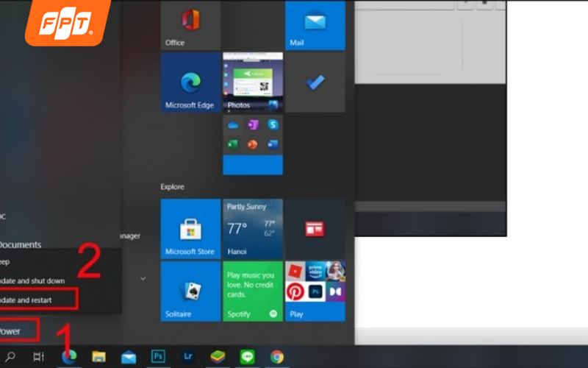This screenshot has height=368, width=588.
Task: Open the Mail tile in Start menu
Action: click(315, 25)
